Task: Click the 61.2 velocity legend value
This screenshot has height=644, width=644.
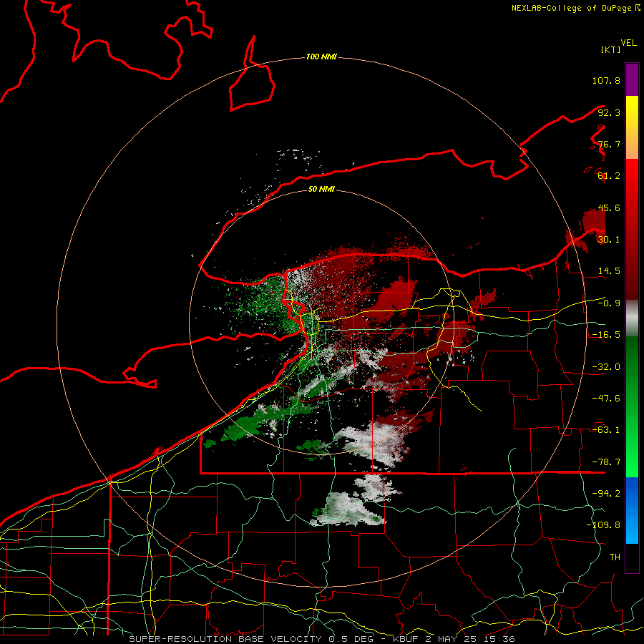Action: pos(609,176)
